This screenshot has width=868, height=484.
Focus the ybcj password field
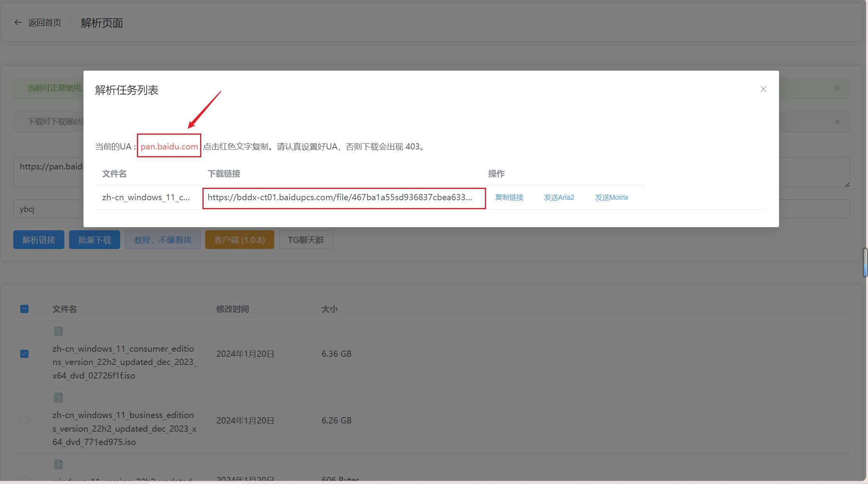tap(431, 209)
